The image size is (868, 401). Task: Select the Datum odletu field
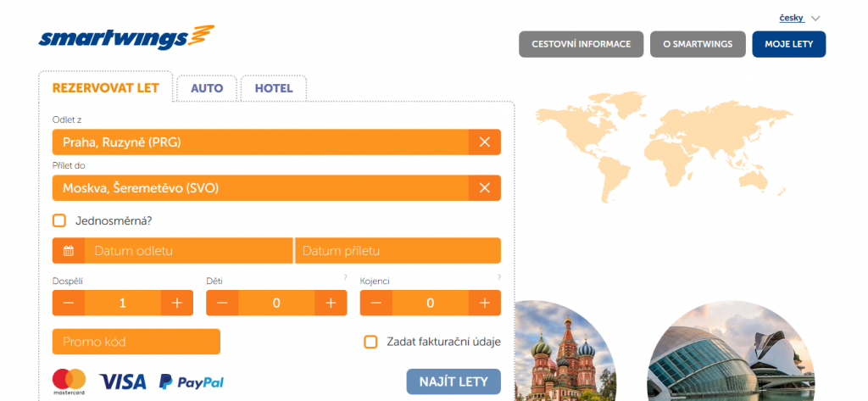188,251
